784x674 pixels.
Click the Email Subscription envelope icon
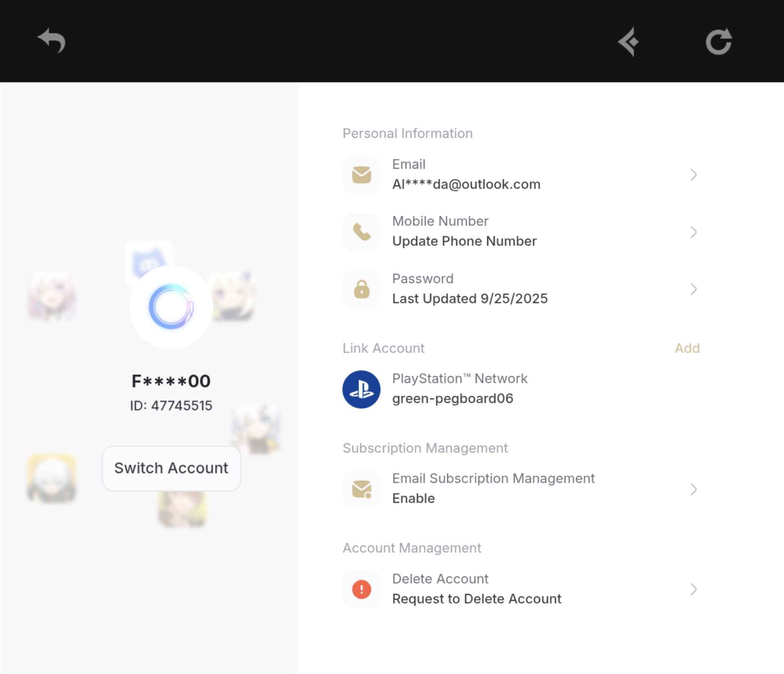(361, 489)
